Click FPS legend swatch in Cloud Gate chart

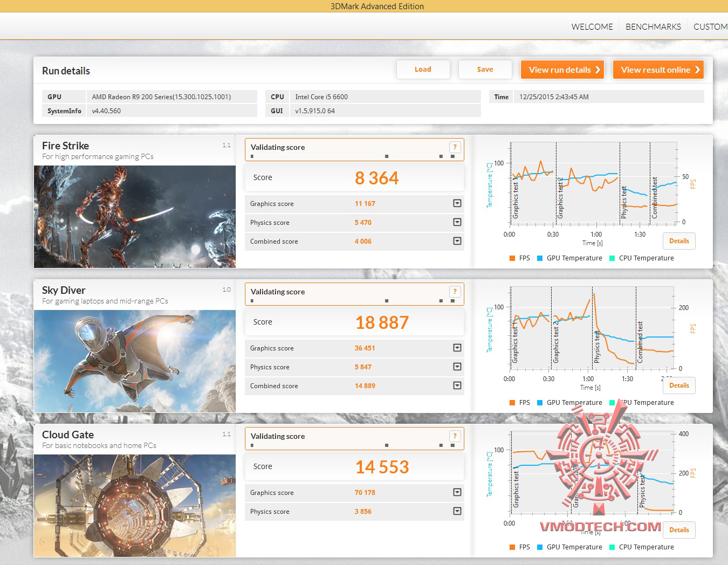(512, 547)
